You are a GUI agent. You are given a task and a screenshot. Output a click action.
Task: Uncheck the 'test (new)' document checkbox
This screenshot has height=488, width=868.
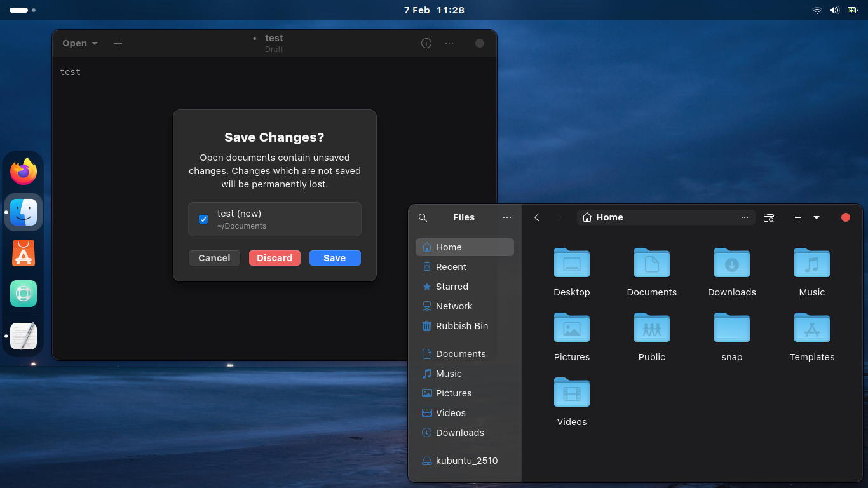point(203,219)
